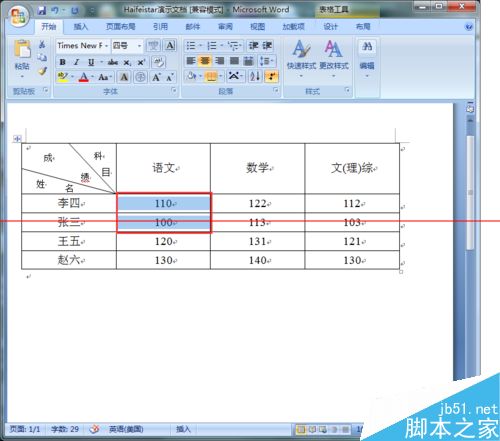Toggle center alignment

(205, 61)
